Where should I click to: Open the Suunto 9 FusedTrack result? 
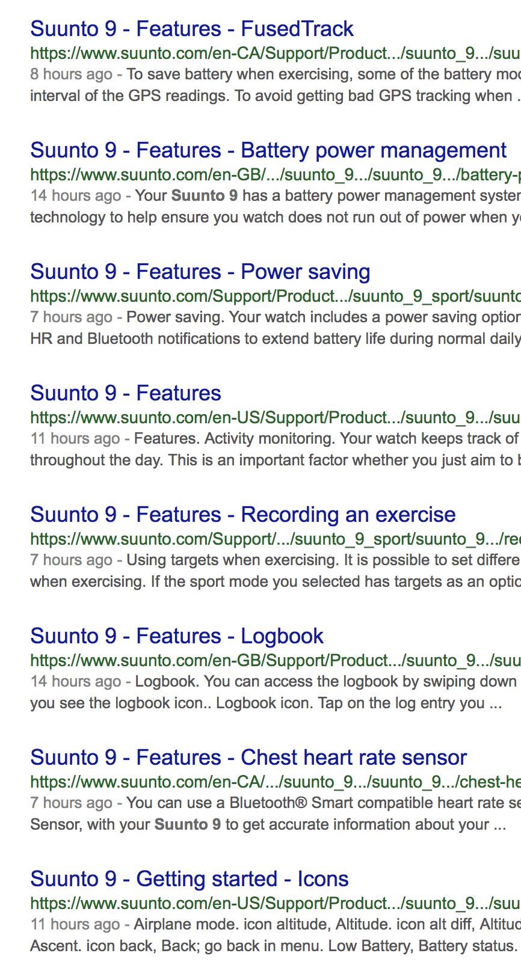[192, 29]
